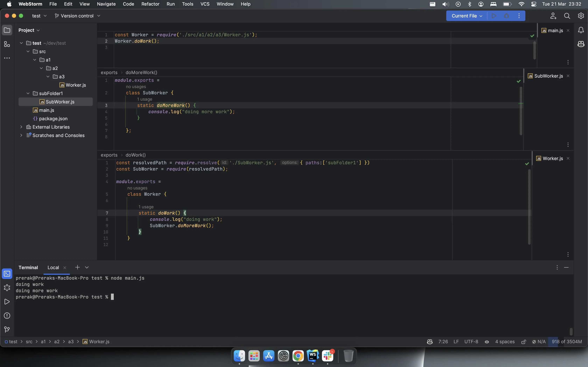Click the Notifications bell icon

[x=581, y=30]
